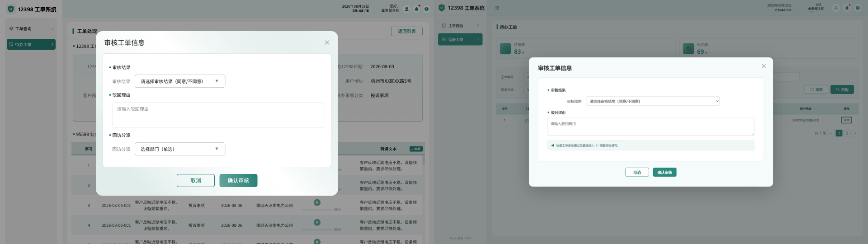This screenshot has height=244, width=868.
Task: Click 收起 tag beside 转译文本 header
Action: (415, 149)
